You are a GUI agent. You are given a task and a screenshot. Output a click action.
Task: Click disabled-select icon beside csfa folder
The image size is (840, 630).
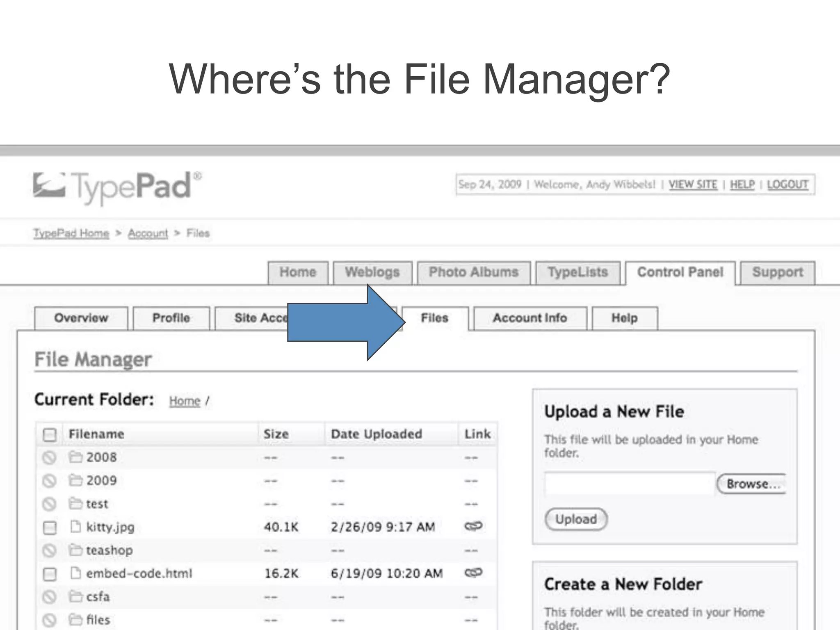click(50, 597)
